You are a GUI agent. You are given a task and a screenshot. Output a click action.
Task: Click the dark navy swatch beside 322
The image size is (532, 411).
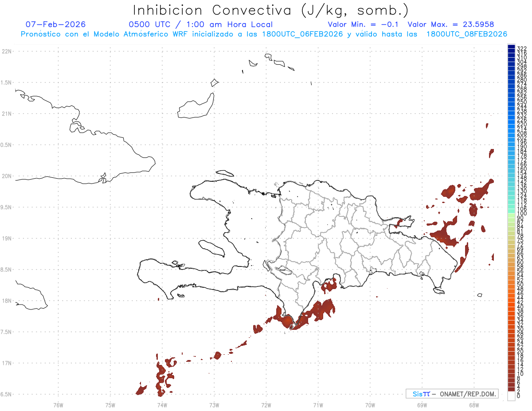coord(511,47)
